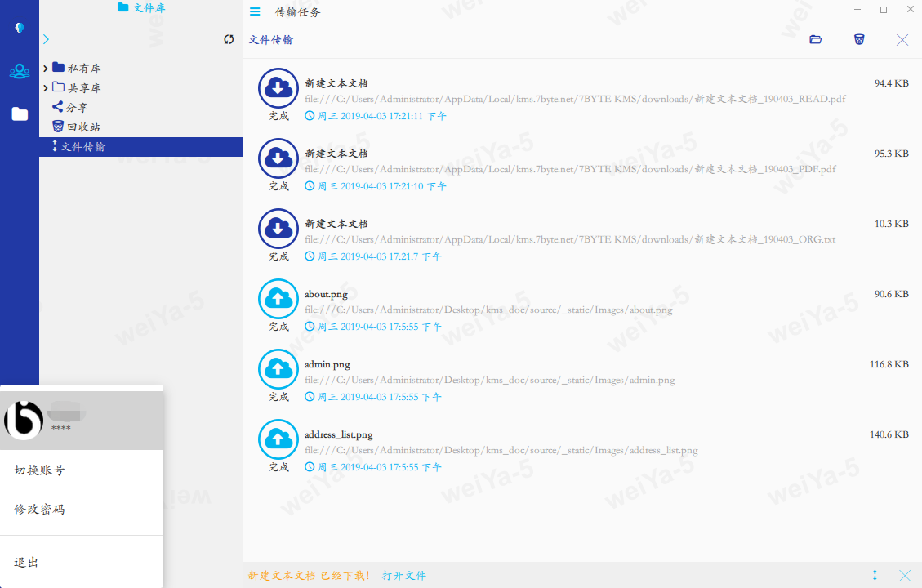Click download cloud icon for PDF.pdf entry
922x588 pixels.
[278, 158]
